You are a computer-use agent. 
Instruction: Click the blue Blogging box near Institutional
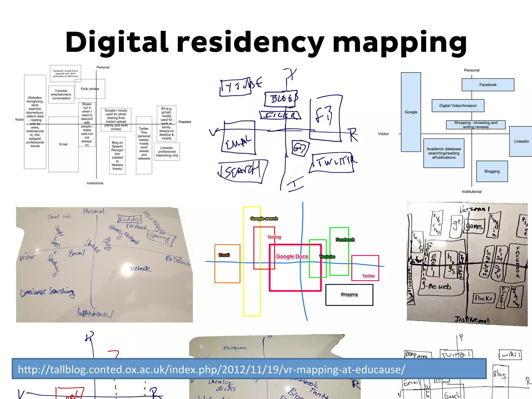492,171
